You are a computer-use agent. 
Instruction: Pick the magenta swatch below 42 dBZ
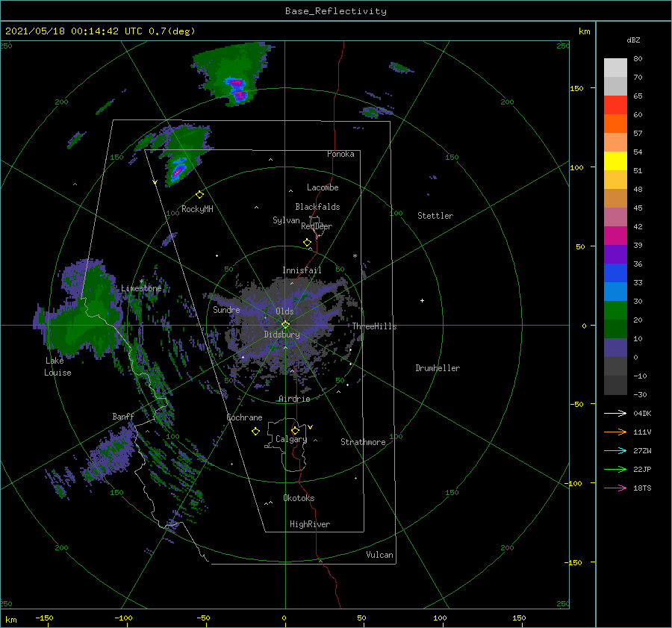click(615, 236)
